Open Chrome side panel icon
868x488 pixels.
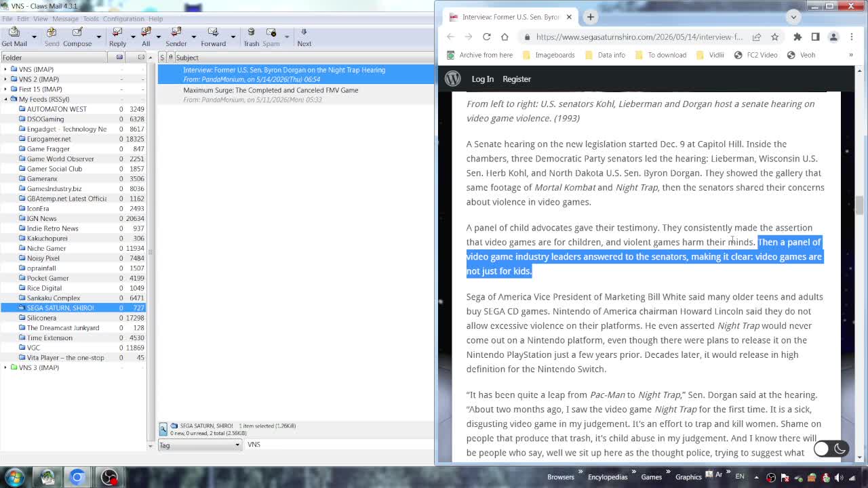click(x=815, y=37)
